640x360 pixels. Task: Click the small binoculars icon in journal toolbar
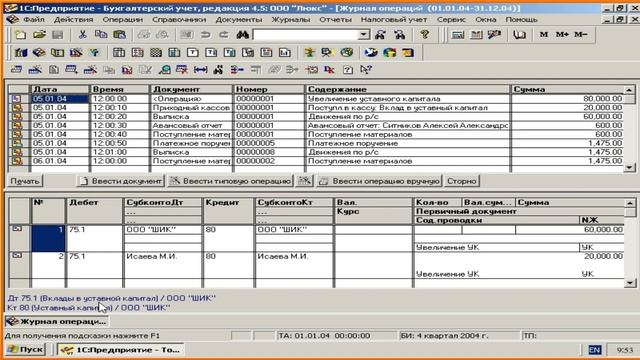pos(218,70)
